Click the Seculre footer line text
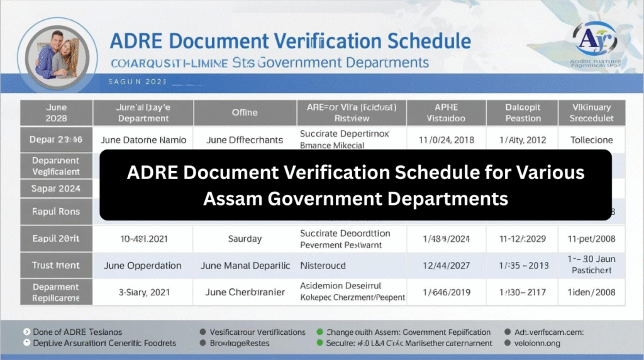 pyautogui.click(x=409, y=343)
